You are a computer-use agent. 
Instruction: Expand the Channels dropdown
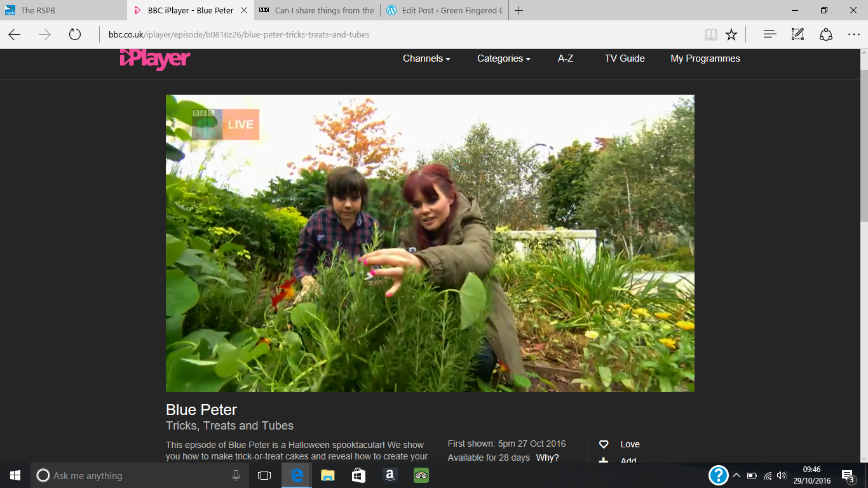pos(426,58)
